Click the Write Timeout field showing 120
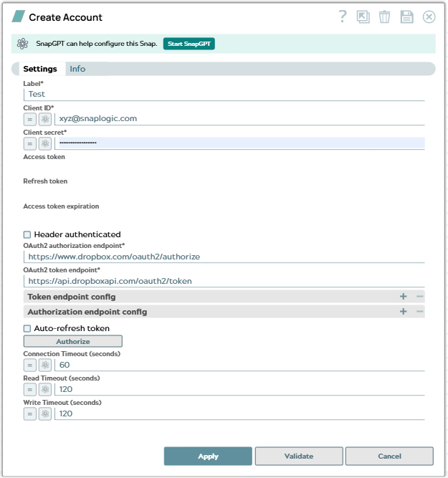Viewport: 448px width, 478px height. pyautogui.click(x=239, y=414)
